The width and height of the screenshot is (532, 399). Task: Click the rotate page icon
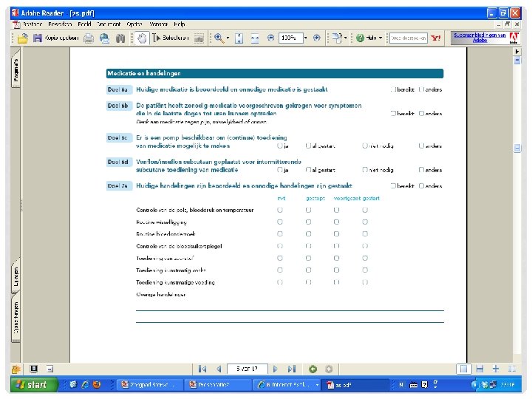[x=337, y=38]
